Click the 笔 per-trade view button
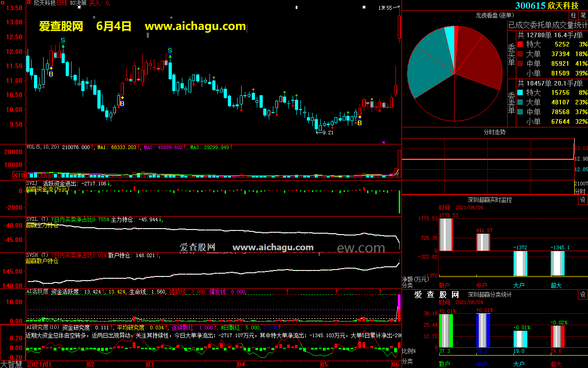588x368 pixels. click(x=583, y=16)
